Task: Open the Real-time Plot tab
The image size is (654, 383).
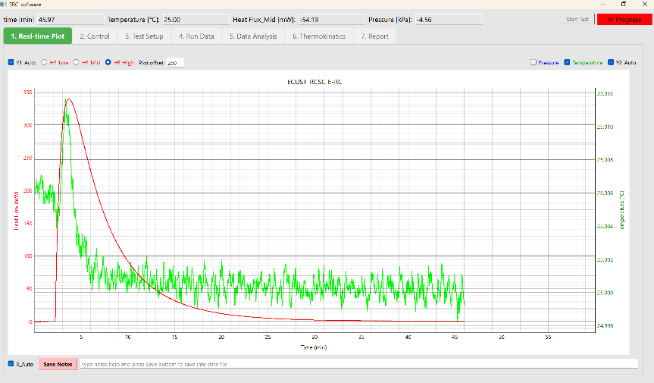Action: tap(38, 36)
